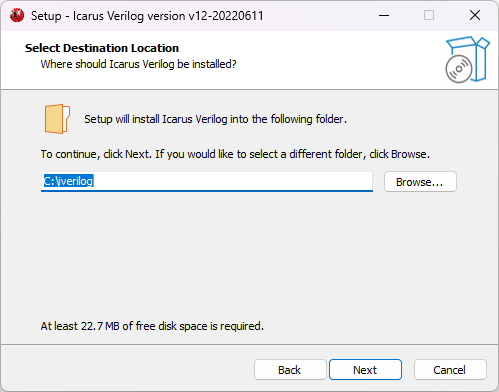499x392 pixels.
Task: Click the 'To continue, click Next' instruction text
Action: pos(235,154)
